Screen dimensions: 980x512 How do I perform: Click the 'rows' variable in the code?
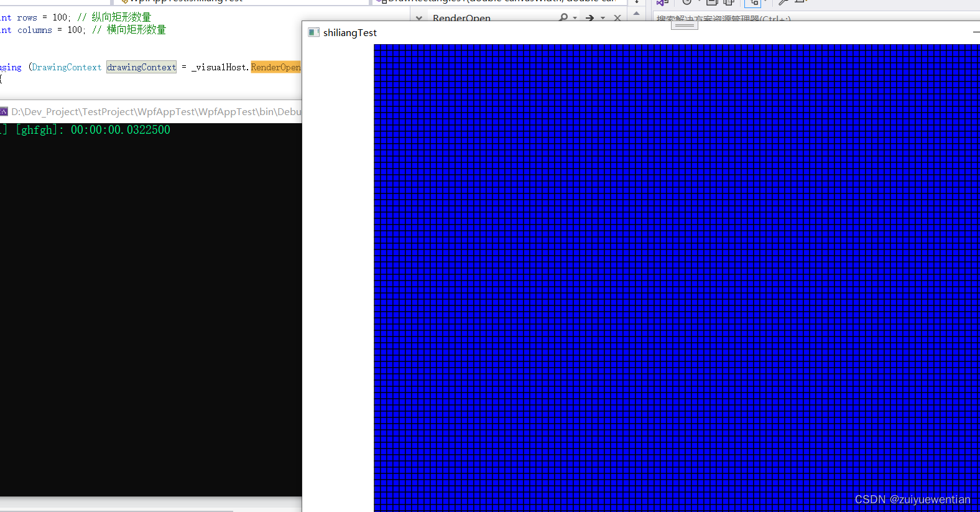(27, 17)
